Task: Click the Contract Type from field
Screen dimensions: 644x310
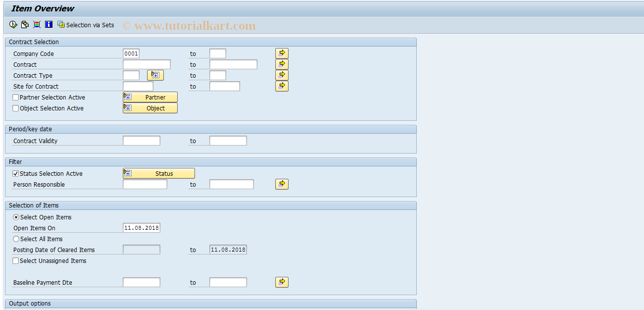Action: pyautogui.click(x=131, y=75)
